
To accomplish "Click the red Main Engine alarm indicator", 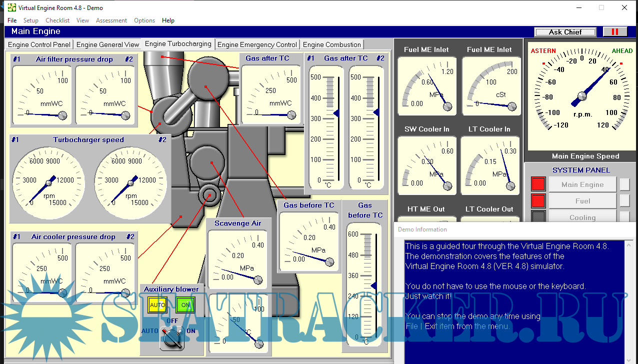I will click(x=538, y=184).
